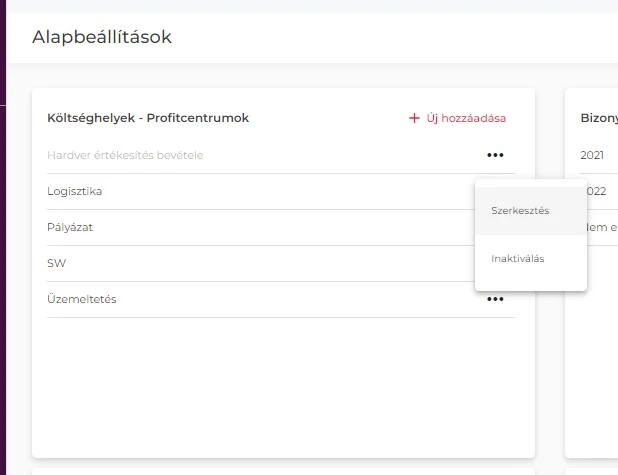Select the Logisztika cost center row

[x=75, y=191]
